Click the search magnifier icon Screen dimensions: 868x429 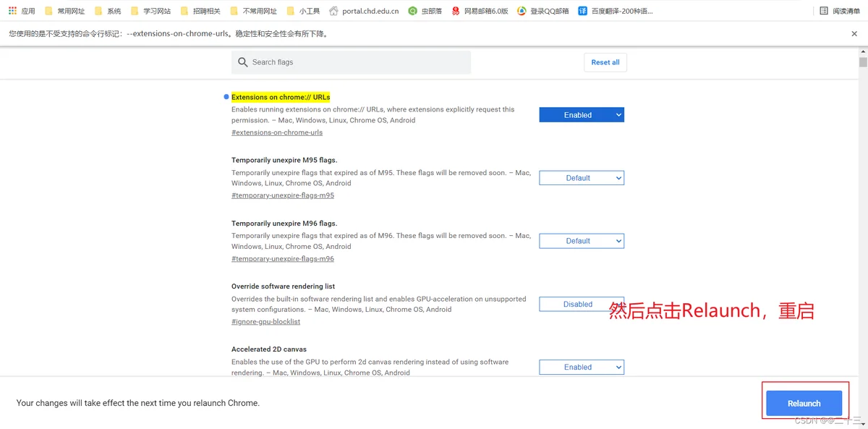(242, 62)
